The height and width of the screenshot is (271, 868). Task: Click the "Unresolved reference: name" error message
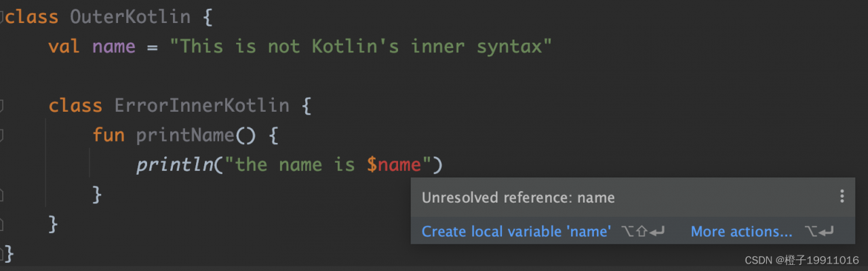[518, 198]
